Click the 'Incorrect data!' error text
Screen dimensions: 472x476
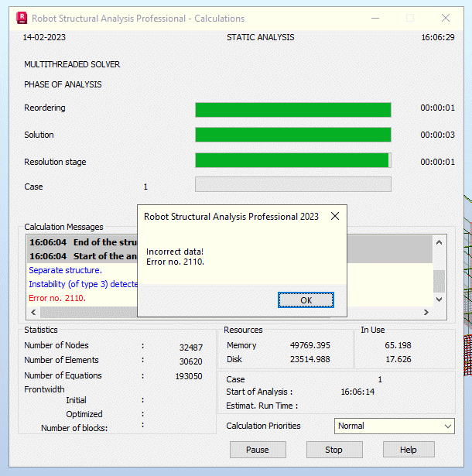pyautogui.click(x=175, y=252)
